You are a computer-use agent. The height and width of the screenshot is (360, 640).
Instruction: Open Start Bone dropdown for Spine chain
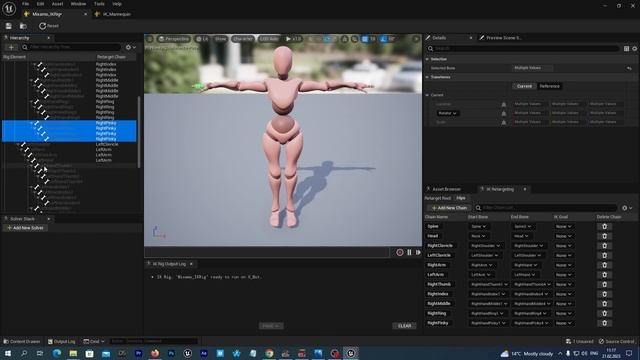click(x=478, y=227)
